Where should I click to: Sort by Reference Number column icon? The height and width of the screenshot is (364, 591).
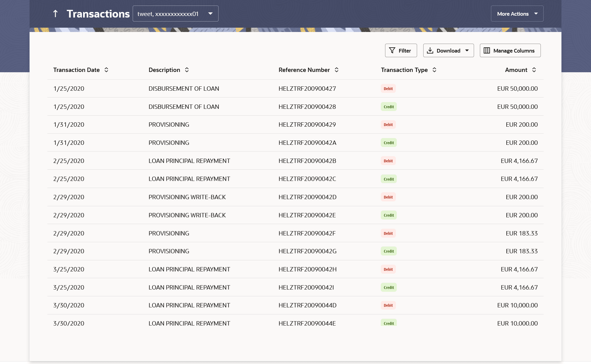click(x=336, y=70)
